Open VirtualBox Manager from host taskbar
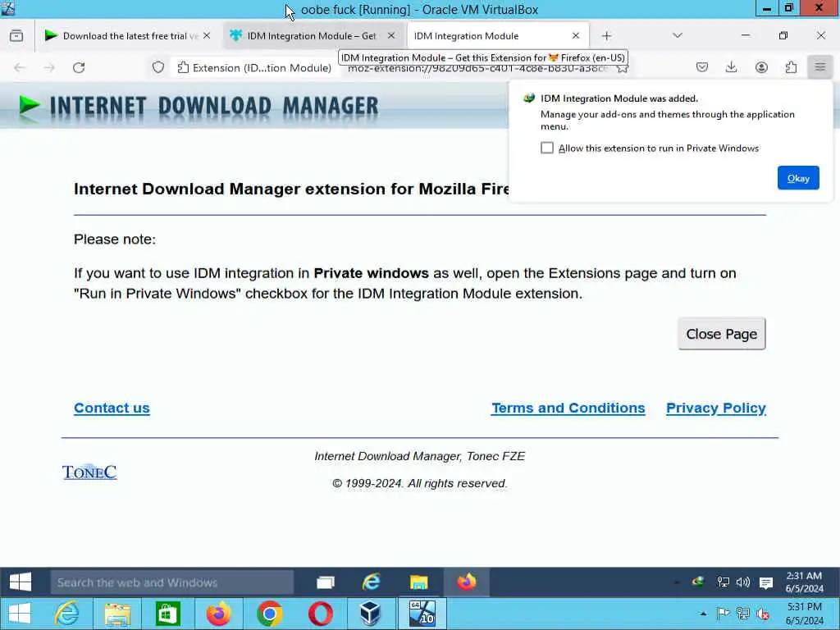Screen dimensions: 840x630 point(370,614)
